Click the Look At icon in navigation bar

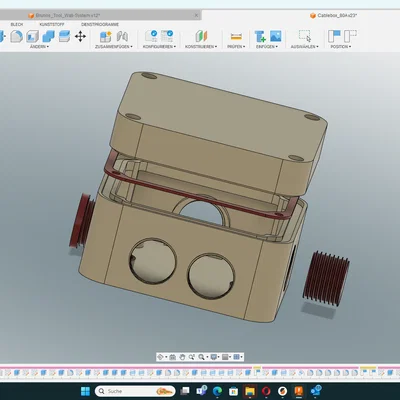pyautogui.click(x=172, y=357)
